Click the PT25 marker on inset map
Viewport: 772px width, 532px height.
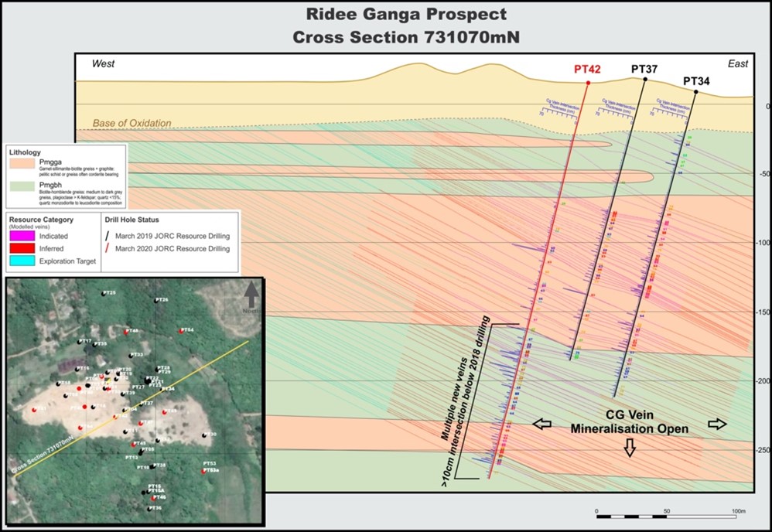point(104,294)
